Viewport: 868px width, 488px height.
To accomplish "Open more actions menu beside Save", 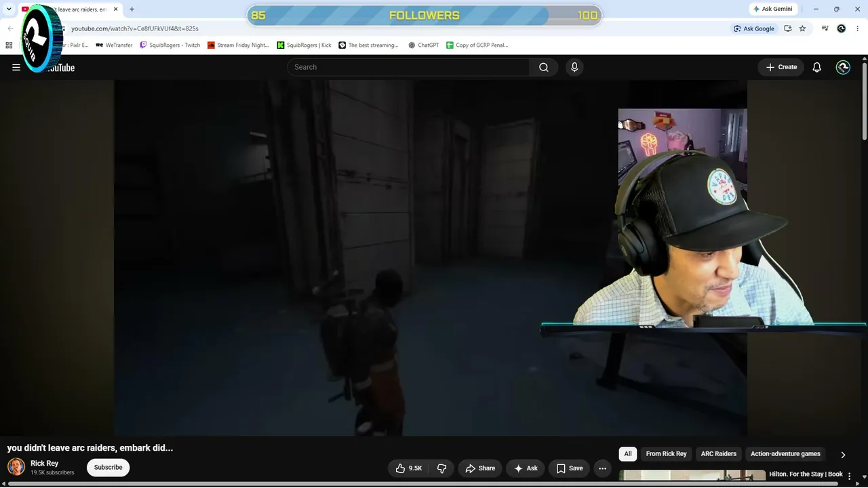I will [602, 468].
